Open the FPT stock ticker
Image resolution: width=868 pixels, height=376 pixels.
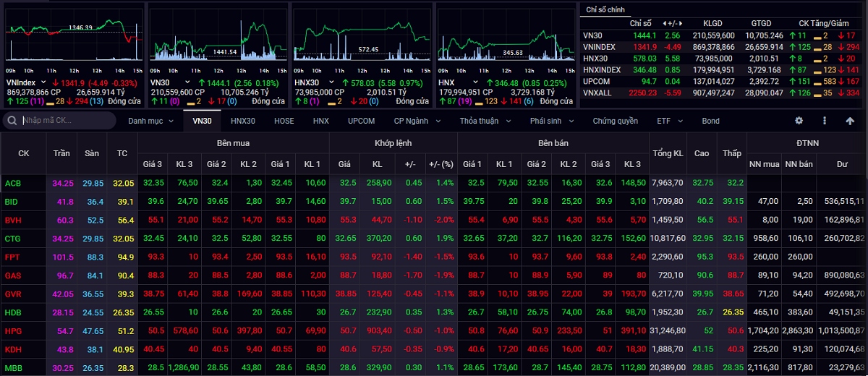13,257
